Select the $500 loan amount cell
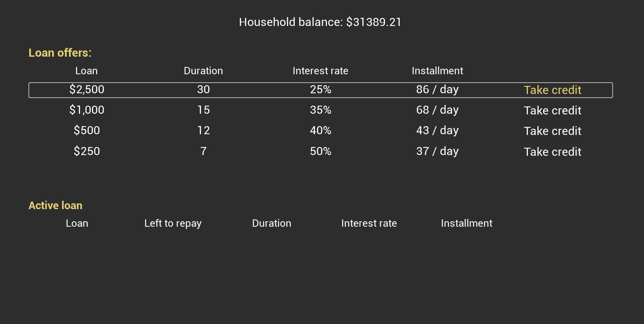The image size is (644, 324). pos(87,131)
